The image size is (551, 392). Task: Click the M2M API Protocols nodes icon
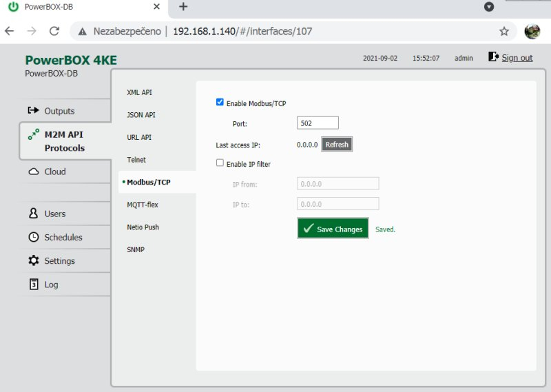pyautogui.click(x=33, y=134)
